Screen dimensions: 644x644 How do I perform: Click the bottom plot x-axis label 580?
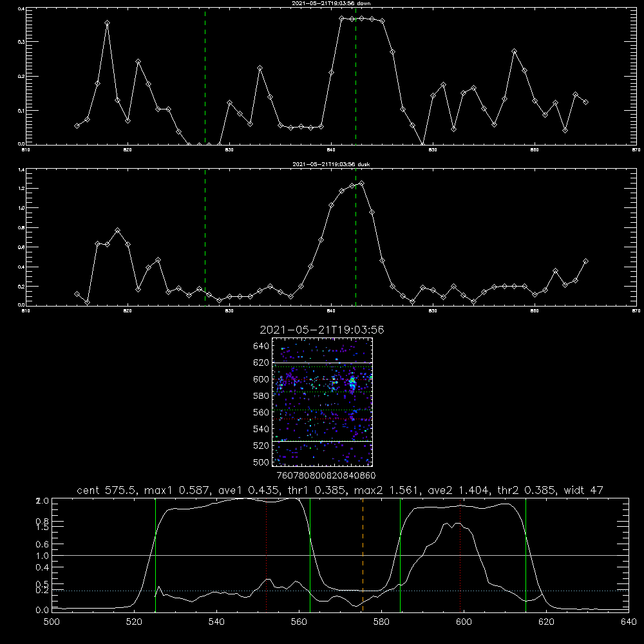(x=381, y=622)
